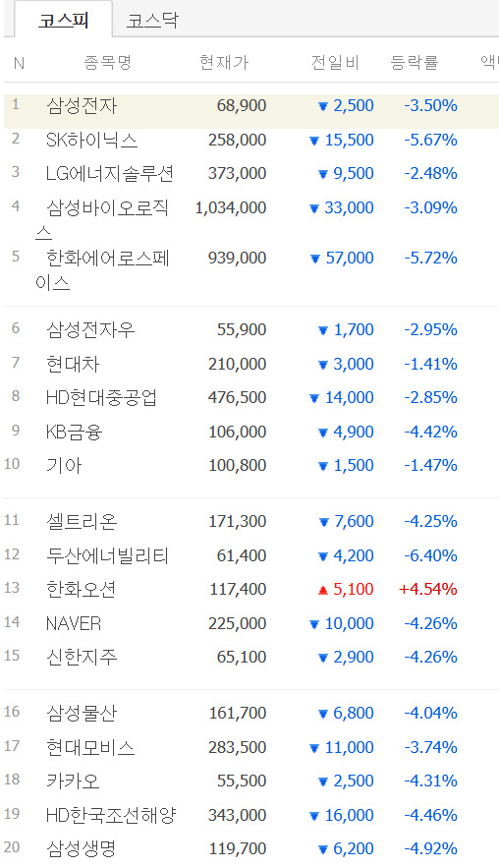Open the SK하이닉스 stock link

click(x=91, y=140)
